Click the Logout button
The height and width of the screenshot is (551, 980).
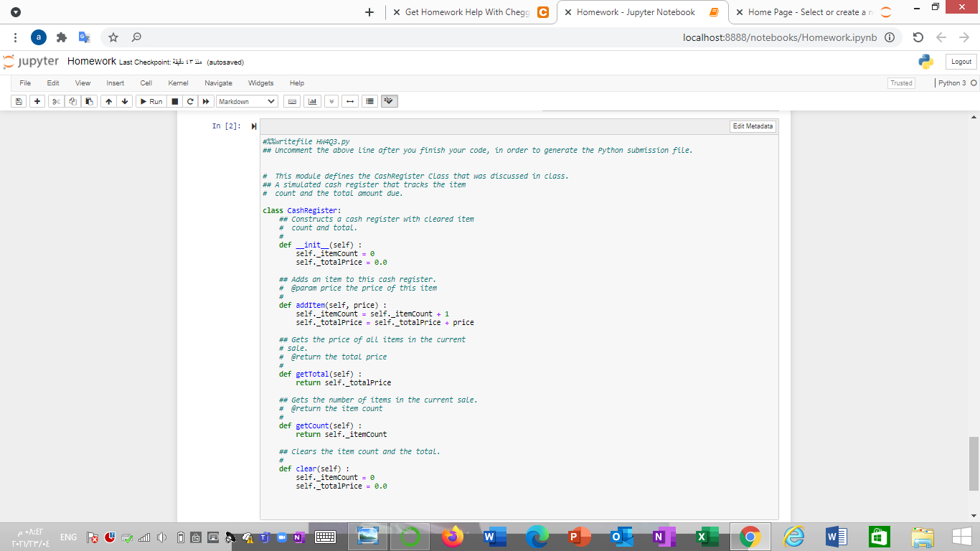point(961,62)
